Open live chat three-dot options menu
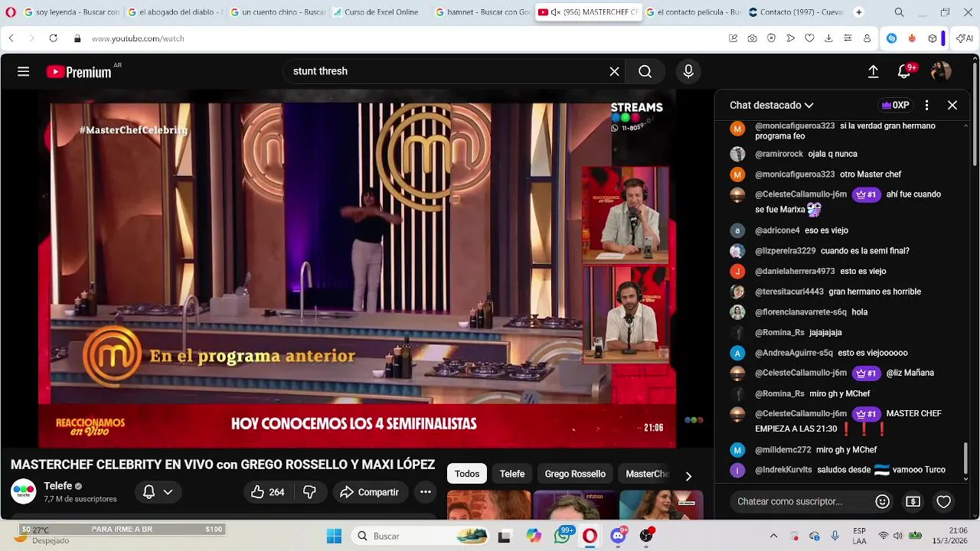 tap(926, 105)
